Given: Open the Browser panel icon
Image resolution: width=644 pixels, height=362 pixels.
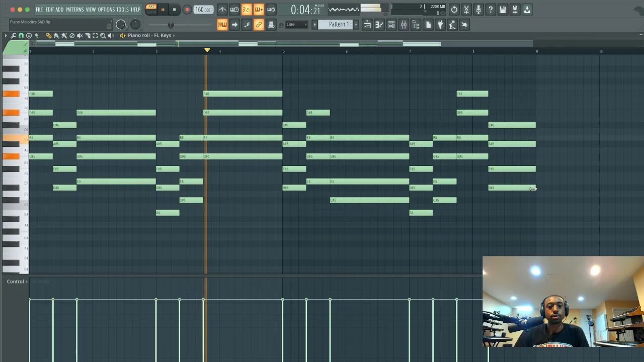Looking at the screenshot, I should click(416, 25).
